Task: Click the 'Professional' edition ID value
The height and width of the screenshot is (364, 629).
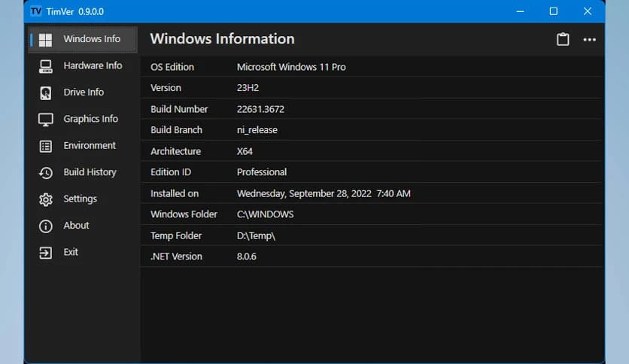Action: tap(262, 172)
